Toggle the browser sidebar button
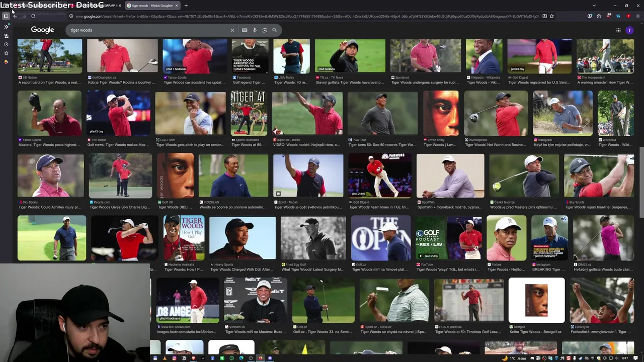 pyautogui.click(x=6, y=16)
